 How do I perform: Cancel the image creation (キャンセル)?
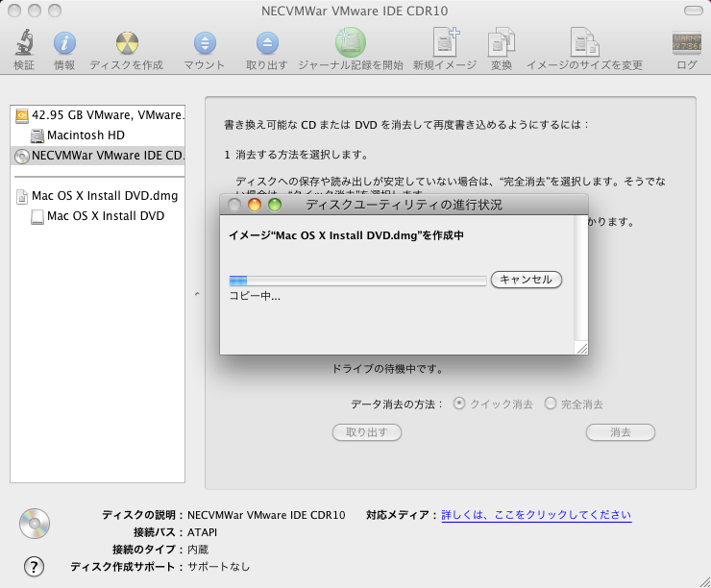pyautogui.click(x=526, y=280)
